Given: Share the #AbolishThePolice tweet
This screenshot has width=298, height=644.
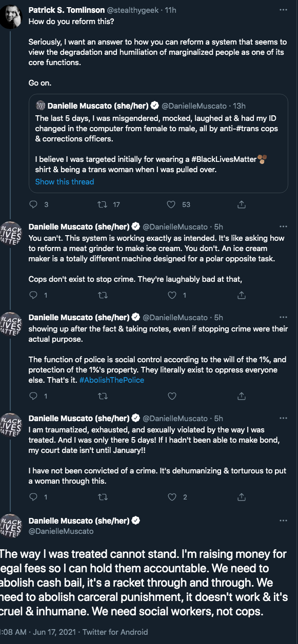Looking at the screenshot, I should pyautogui.click(x=241, y=396).
